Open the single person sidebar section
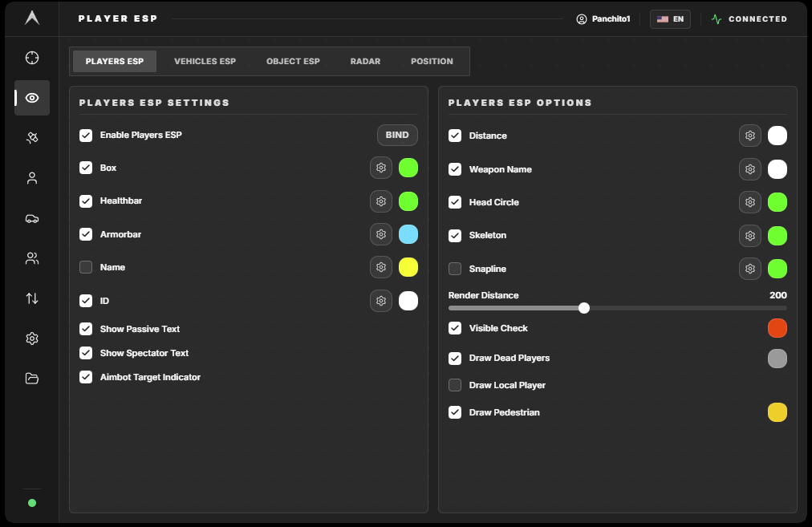The width and height of the screenshot is (812, 527). 32,178
